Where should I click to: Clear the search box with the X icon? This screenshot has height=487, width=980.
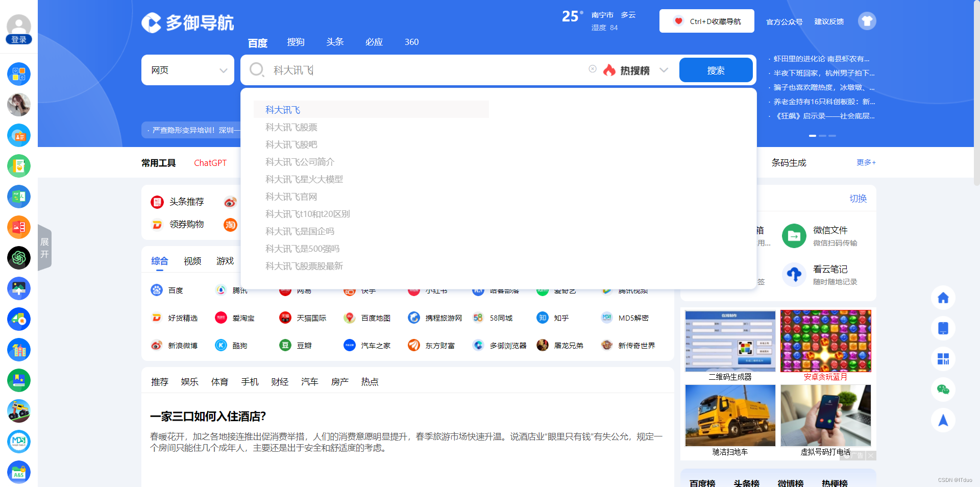(593, 69)
